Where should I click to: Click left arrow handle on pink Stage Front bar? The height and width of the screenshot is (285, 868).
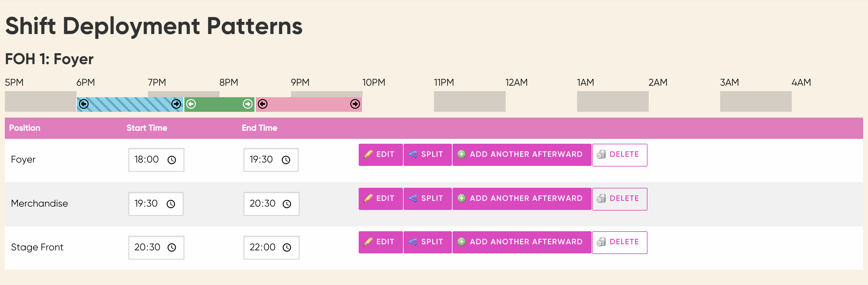coord(263,104)
